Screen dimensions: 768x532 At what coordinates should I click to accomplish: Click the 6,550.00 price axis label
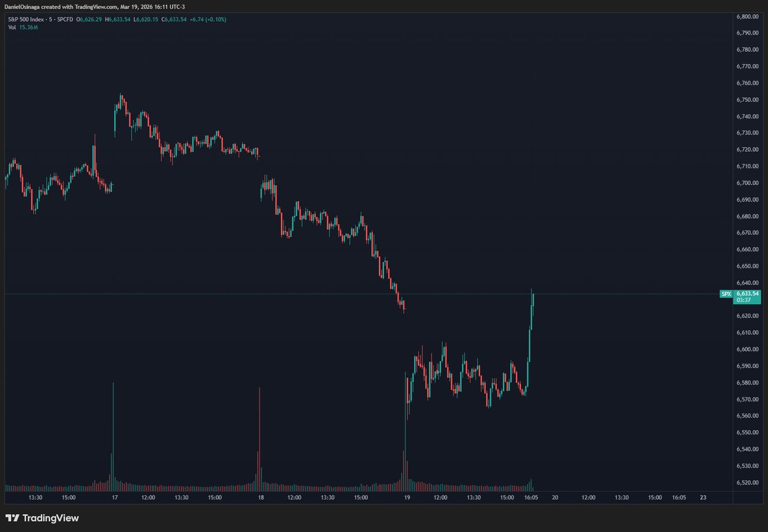point(748,433)
